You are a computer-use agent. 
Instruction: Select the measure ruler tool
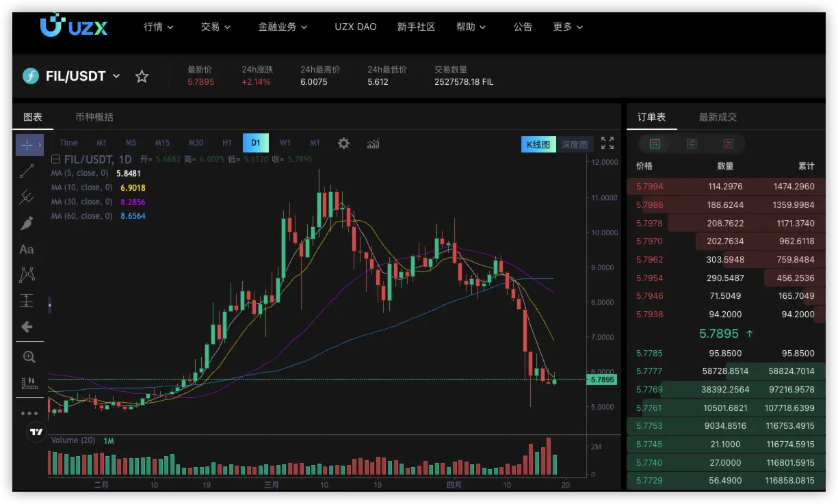[28, 383]
